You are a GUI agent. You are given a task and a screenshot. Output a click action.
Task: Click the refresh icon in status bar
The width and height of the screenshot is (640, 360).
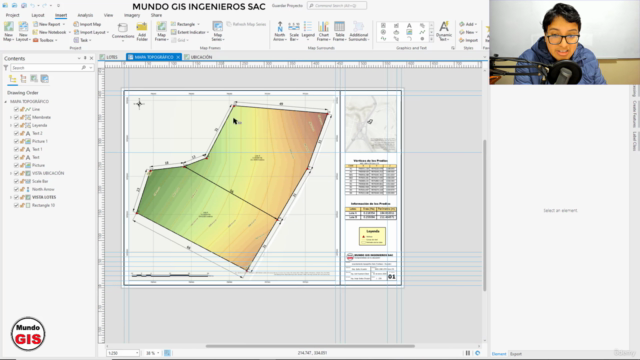point(478,353)
